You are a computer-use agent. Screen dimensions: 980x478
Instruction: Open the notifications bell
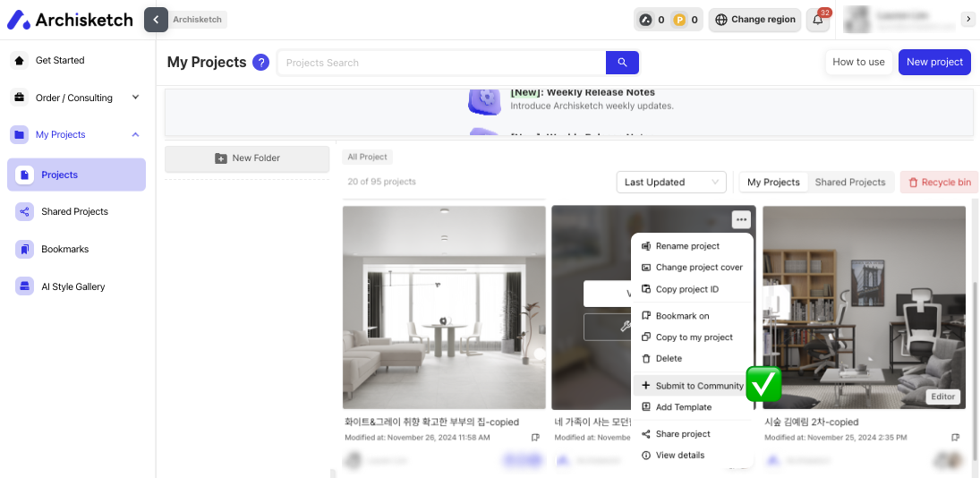[x=817, y=20]
